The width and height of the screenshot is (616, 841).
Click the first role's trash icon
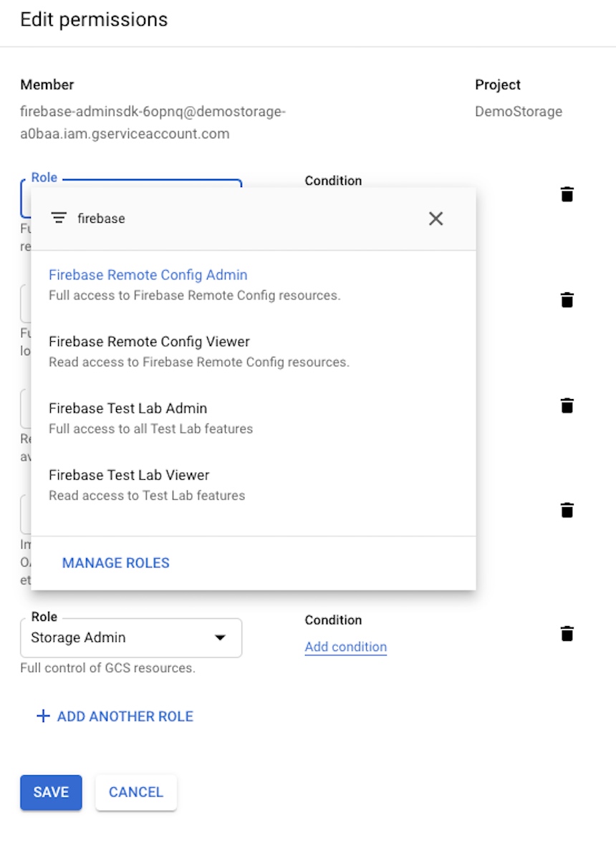[x=567, y=194]
